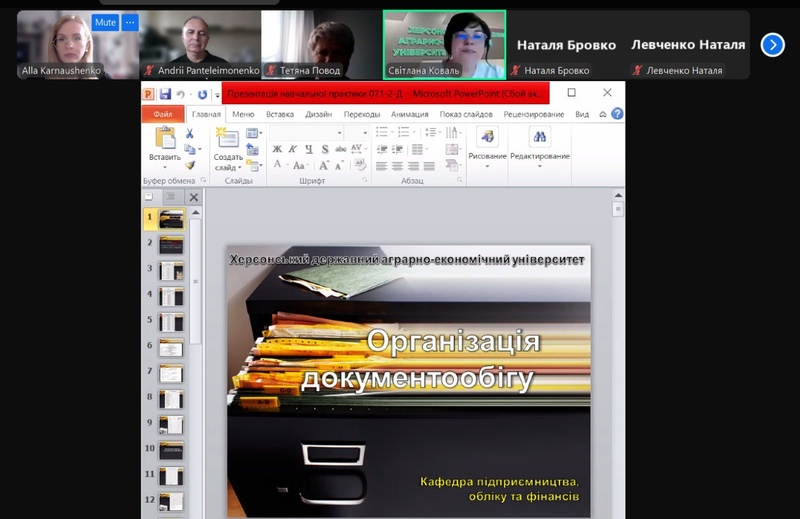800x519 pixels.
Task: Open the Показ слайдов tab
Action: [x=466, y=114]
